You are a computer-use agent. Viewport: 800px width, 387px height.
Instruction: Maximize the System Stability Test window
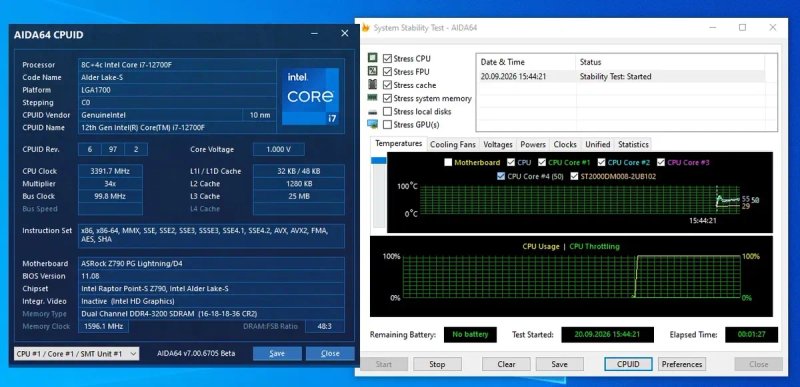(742, 28)
